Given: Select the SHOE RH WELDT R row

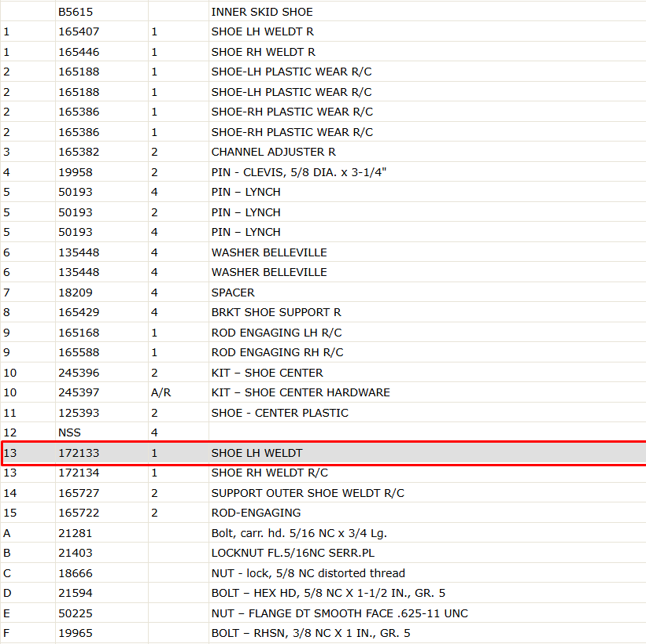Looking at the screenshot, I should pyautogui.click(x=323, y=52).
